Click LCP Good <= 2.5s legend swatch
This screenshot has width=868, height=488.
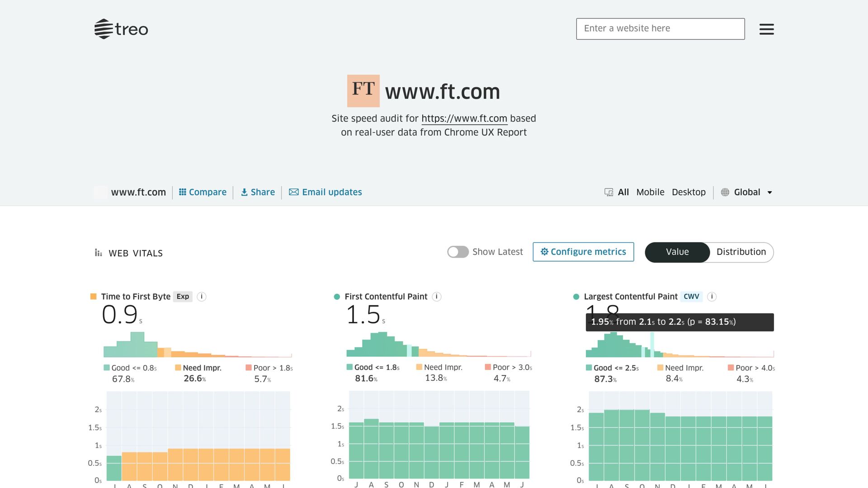(x=589, y=367)
